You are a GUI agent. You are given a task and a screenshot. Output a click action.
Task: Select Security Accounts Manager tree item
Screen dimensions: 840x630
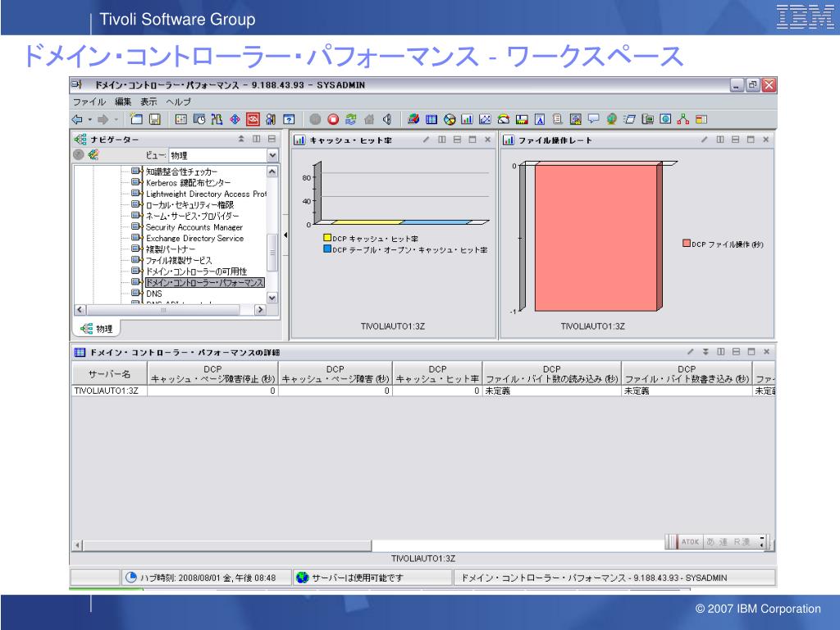pyautogui.click(x=194, y=227)
